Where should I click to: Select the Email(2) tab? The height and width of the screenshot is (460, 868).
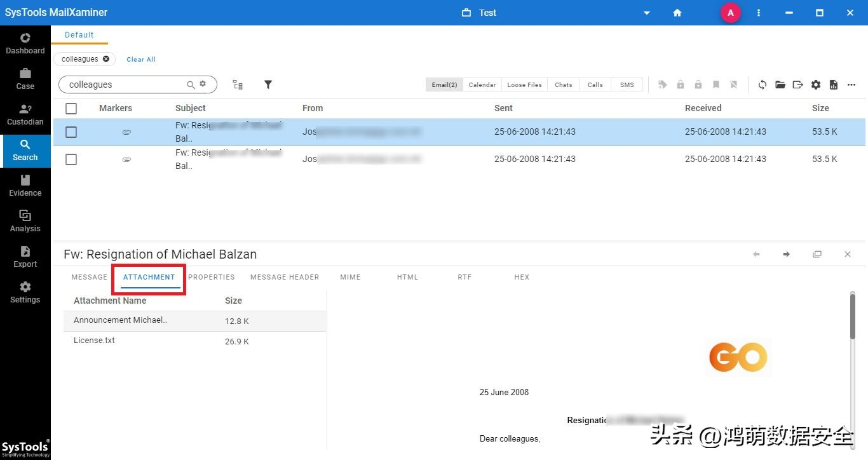click(444, 85)
